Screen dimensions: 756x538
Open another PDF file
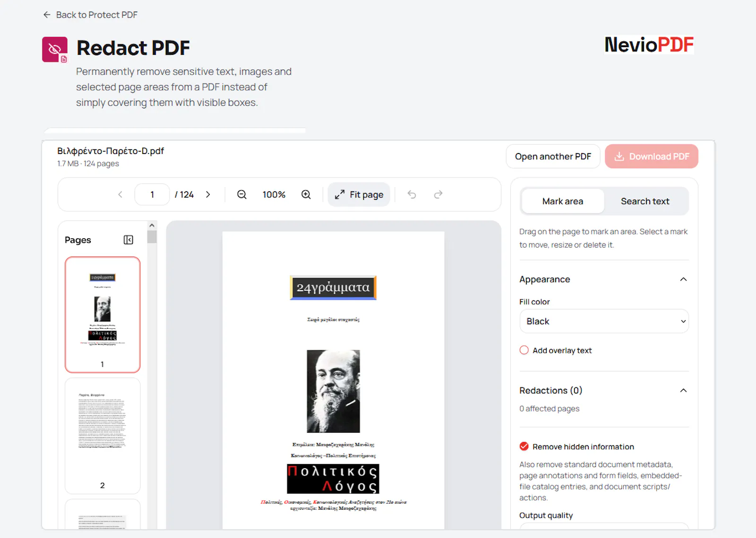(x=553, y=156)
